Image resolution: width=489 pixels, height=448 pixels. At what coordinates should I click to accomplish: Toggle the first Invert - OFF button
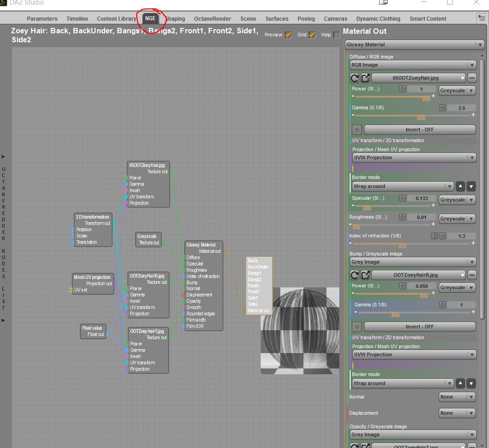coord(420,130)
